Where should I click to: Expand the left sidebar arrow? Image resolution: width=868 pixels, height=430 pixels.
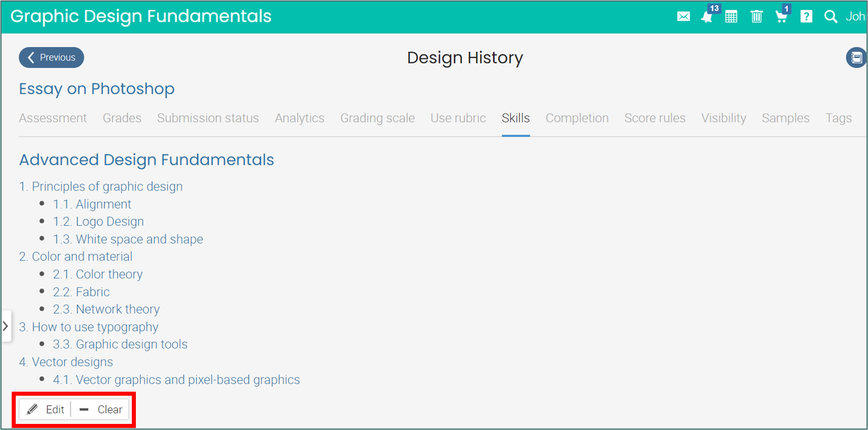tap(6, 326)
